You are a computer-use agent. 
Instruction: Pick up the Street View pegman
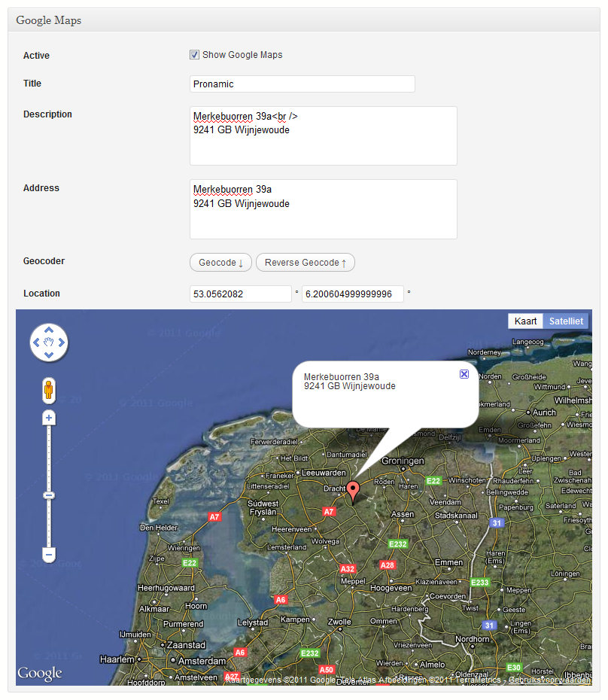(49, 390)
